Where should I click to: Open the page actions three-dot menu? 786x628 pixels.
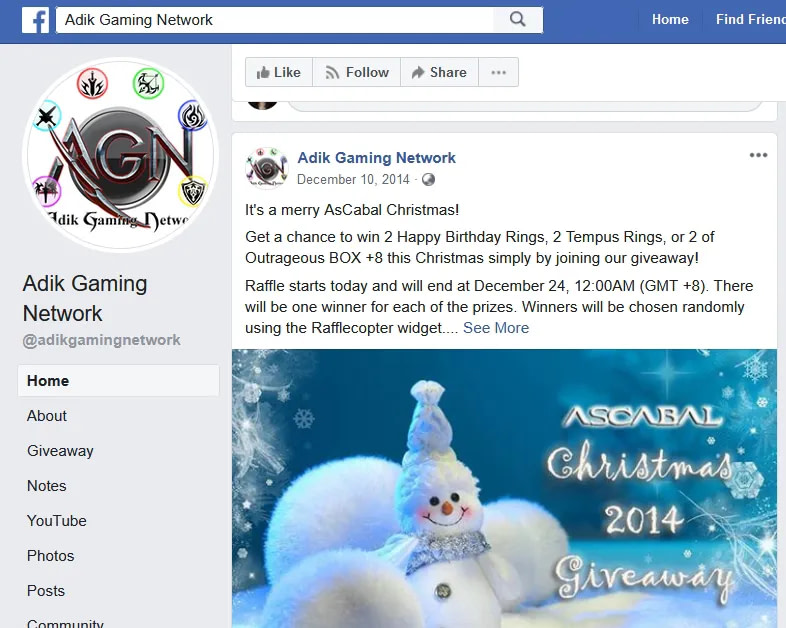click(498, 72)
